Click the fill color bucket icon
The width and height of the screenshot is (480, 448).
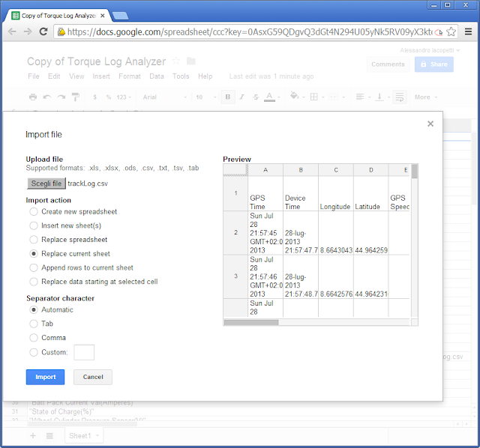[x=295, y=96]
